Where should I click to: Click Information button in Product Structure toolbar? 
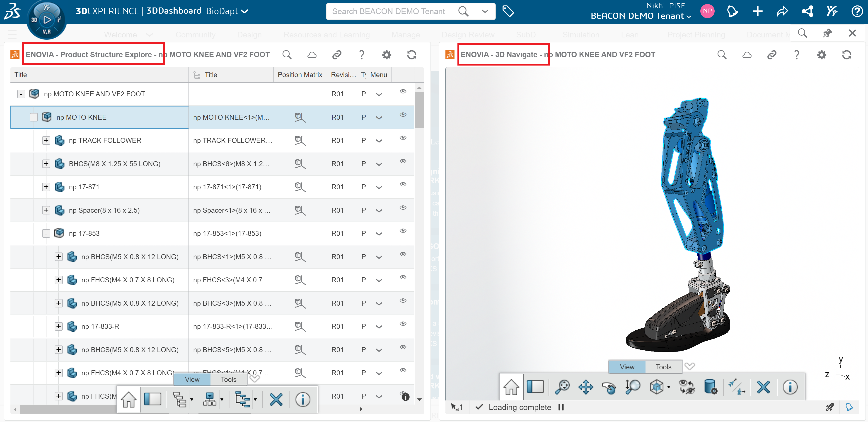[x=302, y=400]
